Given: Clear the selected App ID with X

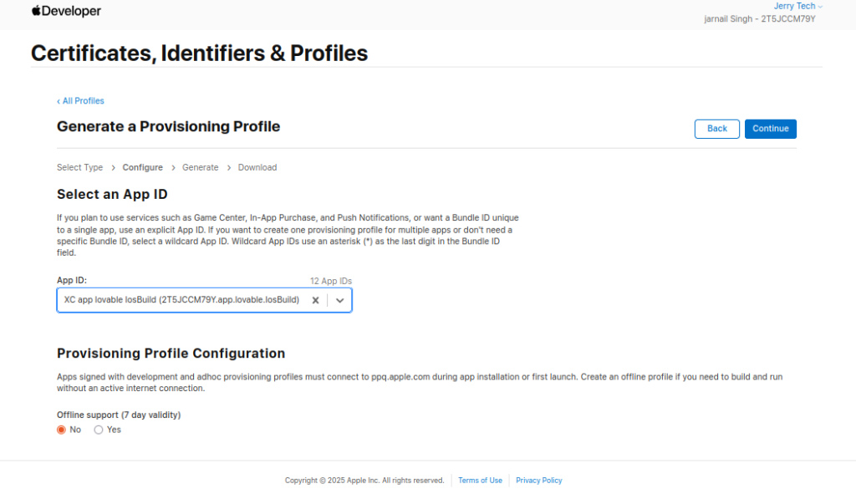Looking at the screenshot, I should 315,300.
